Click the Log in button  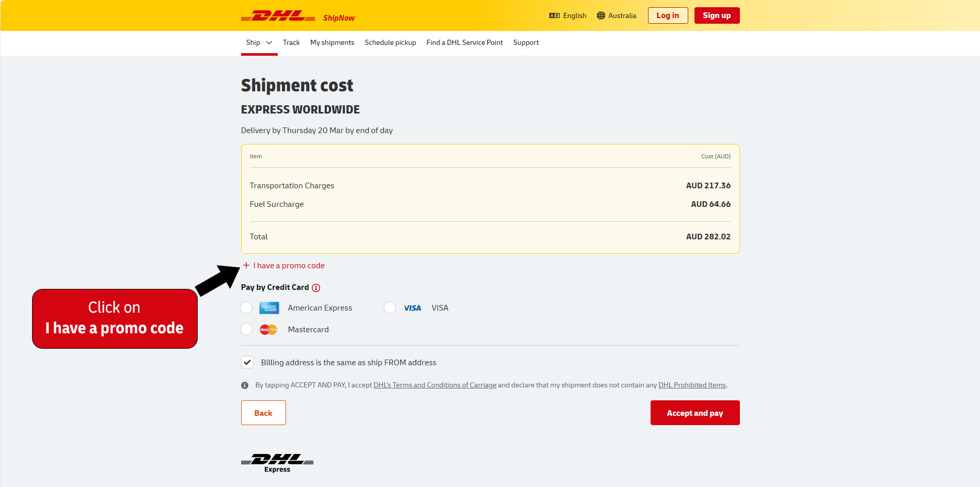point(668,15)
